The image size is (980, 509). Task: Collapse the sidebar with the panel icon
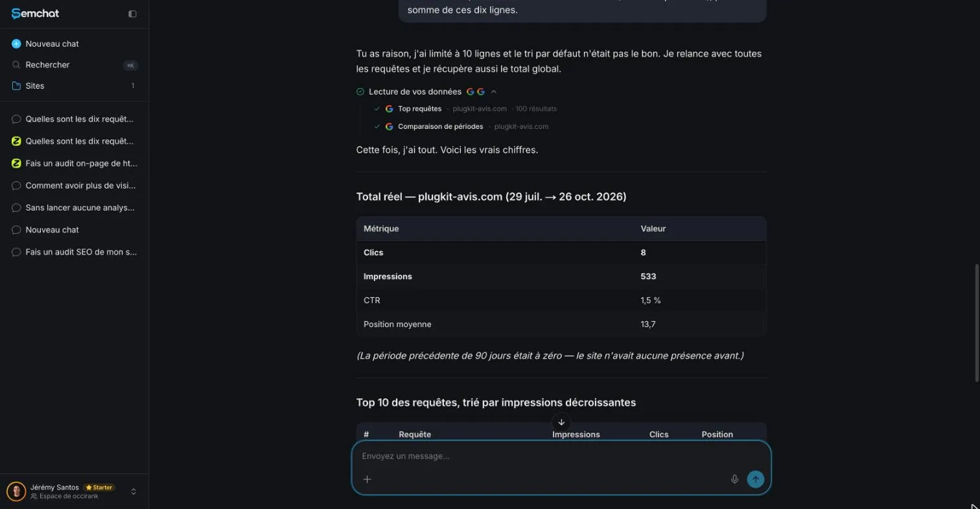(x=132, y=14)
